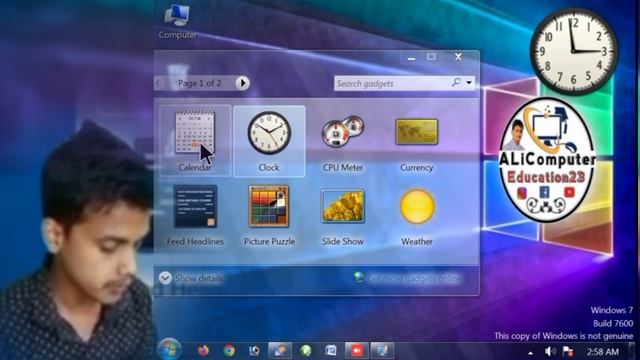Open the volume speaker tray icon
The height and width of the screenshot is (360, 640).
click(550, 351)
